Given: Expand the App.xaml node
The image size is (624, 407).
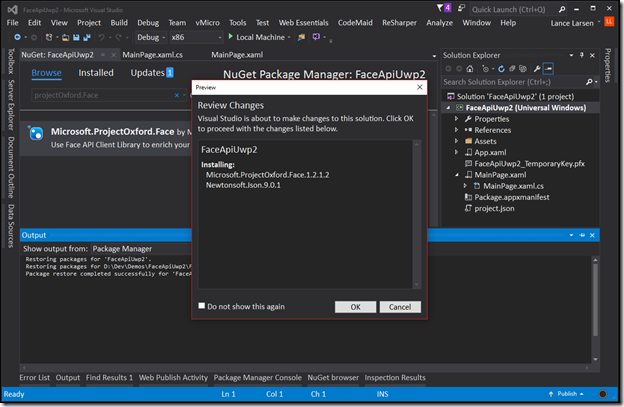Looking at the screenshot, I should 456,152.
